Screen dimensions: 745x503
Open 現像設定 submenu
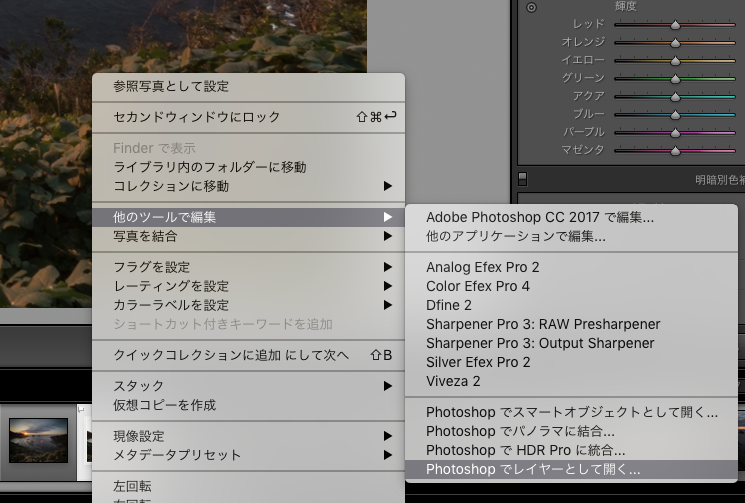[248, 436]
